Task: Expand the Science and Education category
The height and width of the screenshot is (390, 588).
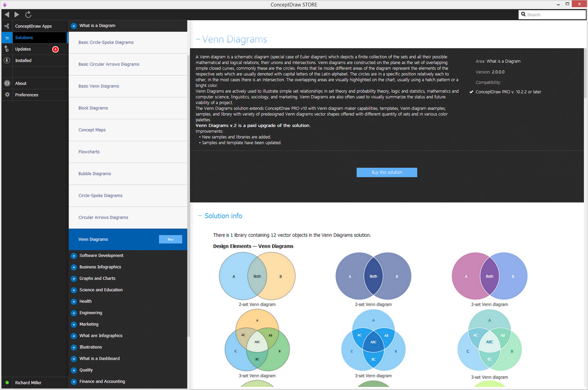Action: [x=73, y=290]
